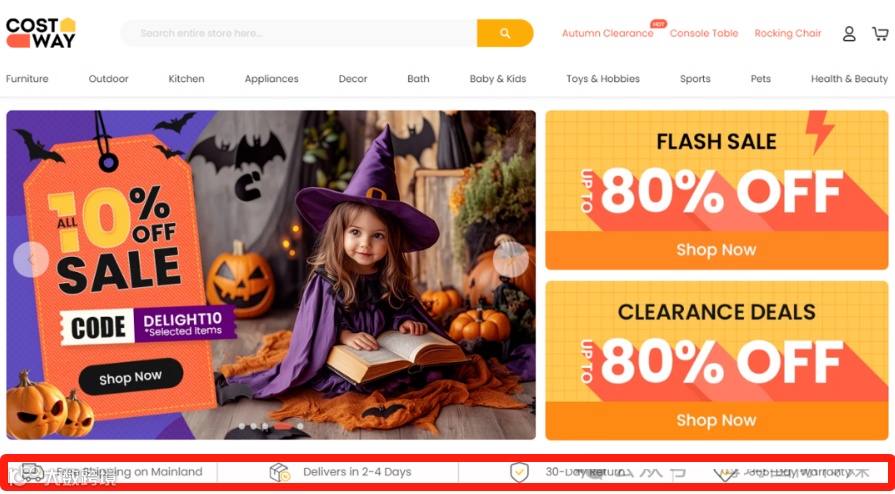Click the delivery box icon

(x=280, y=472)
